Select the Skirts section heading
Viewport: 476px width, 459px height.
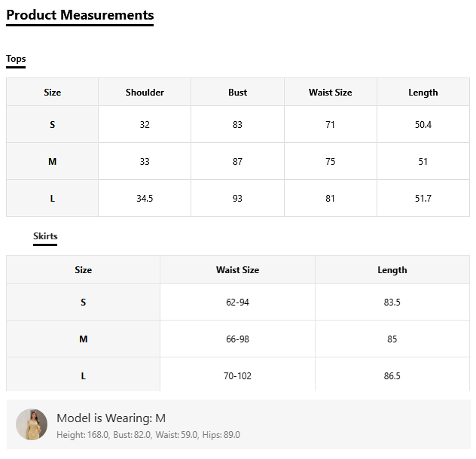(45, 236)
